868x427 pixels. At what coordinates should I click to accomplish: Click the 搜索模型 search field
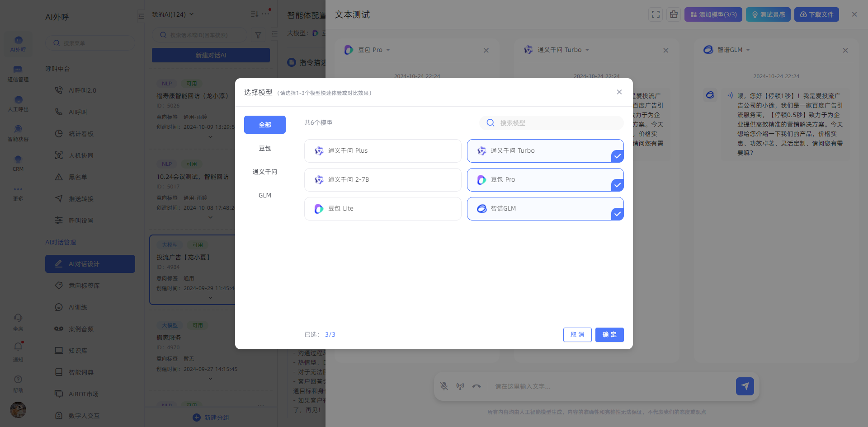tap(552, 123)
